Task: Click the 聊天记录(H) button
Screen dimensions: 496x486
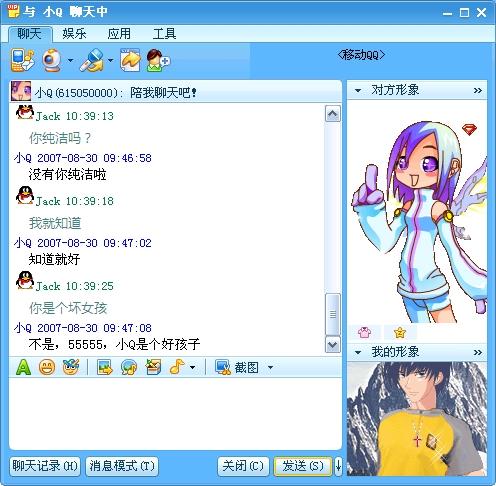Action: pos(45,466)
